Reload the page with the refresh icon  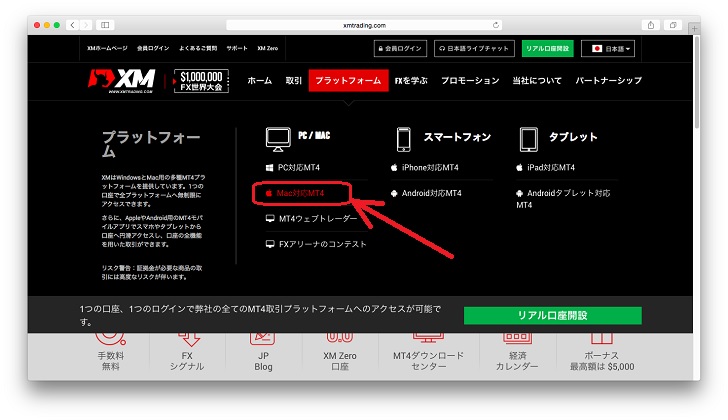pos(496,25)
